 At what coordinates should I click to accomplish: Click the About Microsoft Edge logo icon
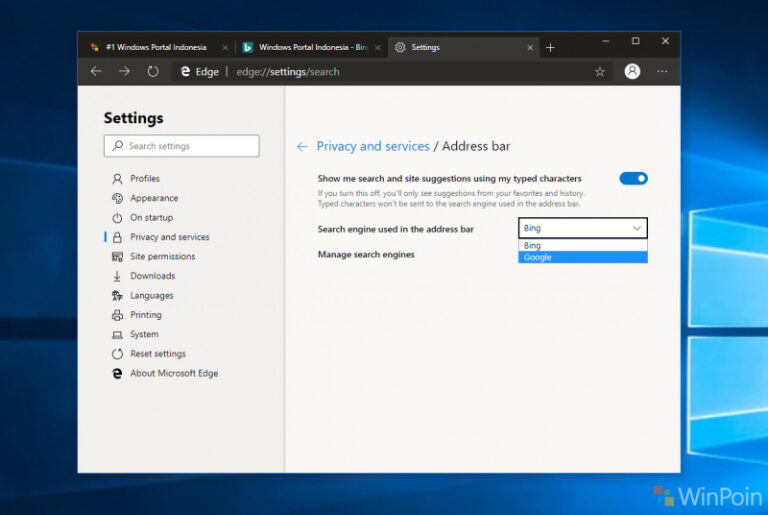click(117, 373)
